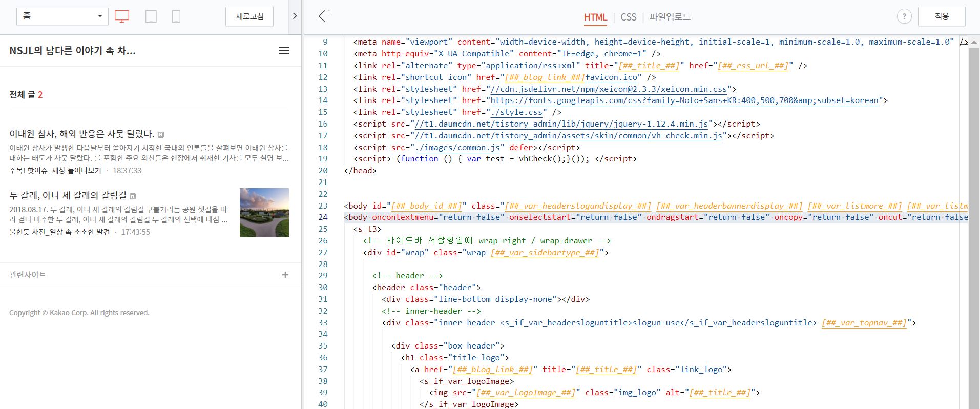This screenshot has width=980, height=409.
Task: Open category 불현듯 사진_일상 속 소소한 발견
Action: (59, 232)
